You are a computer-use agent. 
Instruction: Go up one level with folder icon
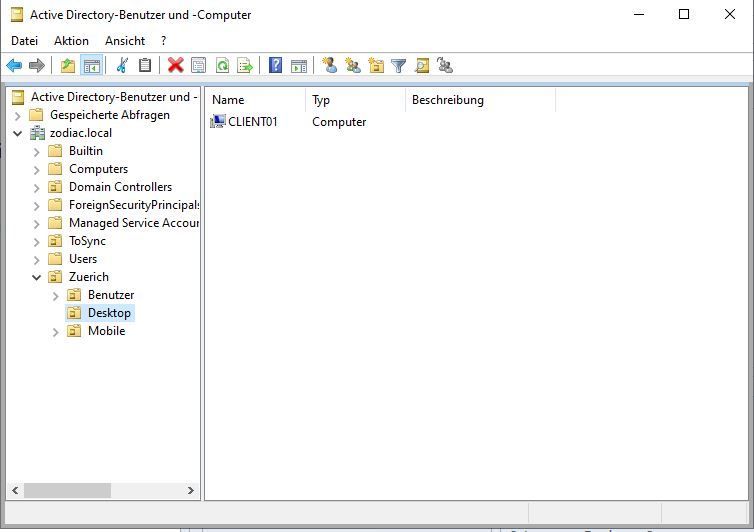point(68,65)
